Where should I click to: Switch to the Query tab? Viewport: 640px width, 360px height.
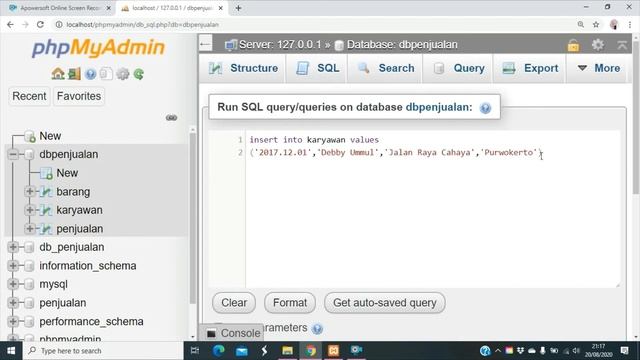(x=458, y=68)
